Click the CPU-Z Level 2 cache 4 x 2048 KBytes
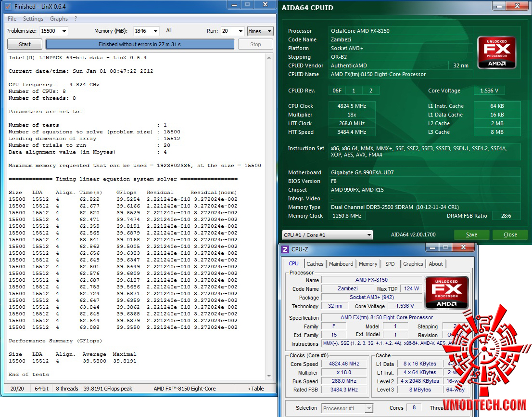This screenshot has width=532, height=417. [x=420, y=381]
